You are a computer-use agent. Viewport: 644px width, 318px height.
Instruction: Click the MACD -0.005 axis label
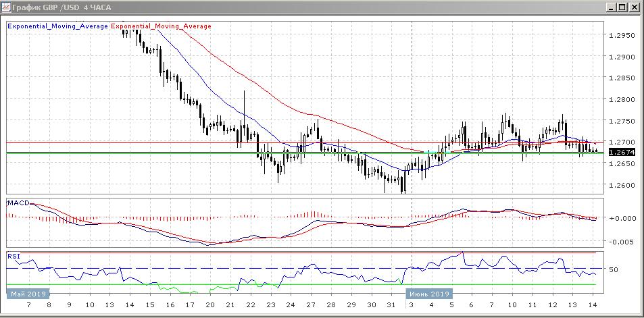click(x=622, y=241)
